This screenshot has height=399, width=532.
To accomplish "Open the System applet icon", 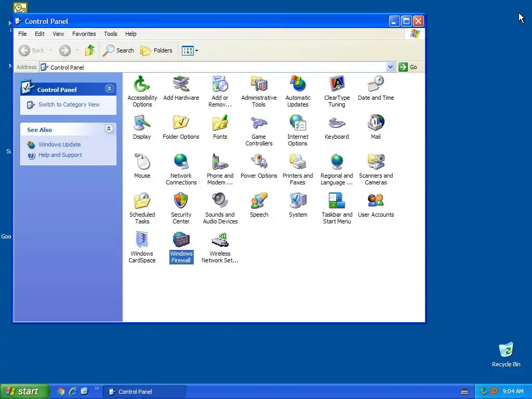I will coord(298,201).
